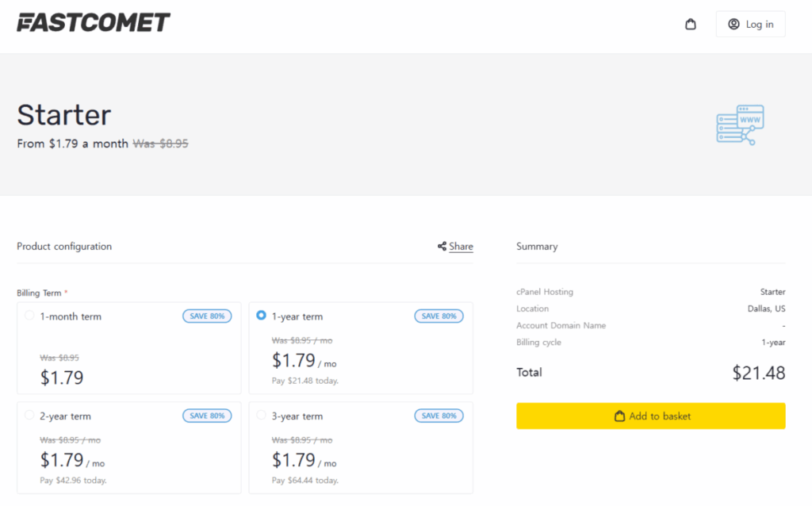
Task: Click the Total price $21.48
Action: click(x=758, y=372)
